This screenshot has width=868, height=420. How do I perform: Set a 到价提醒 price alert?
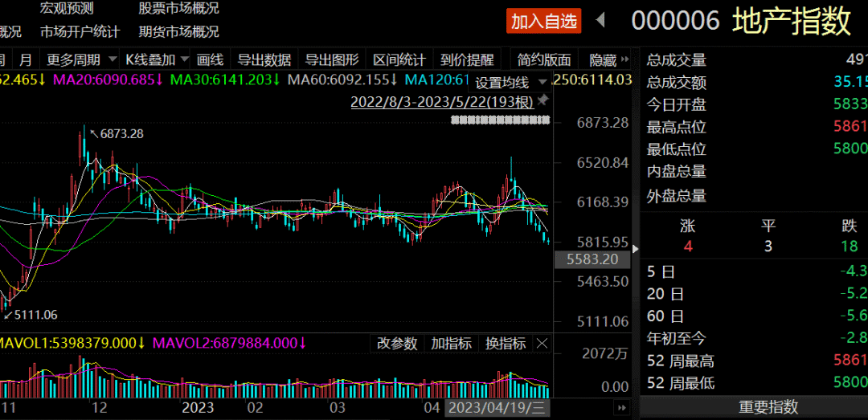pos(467,59)
